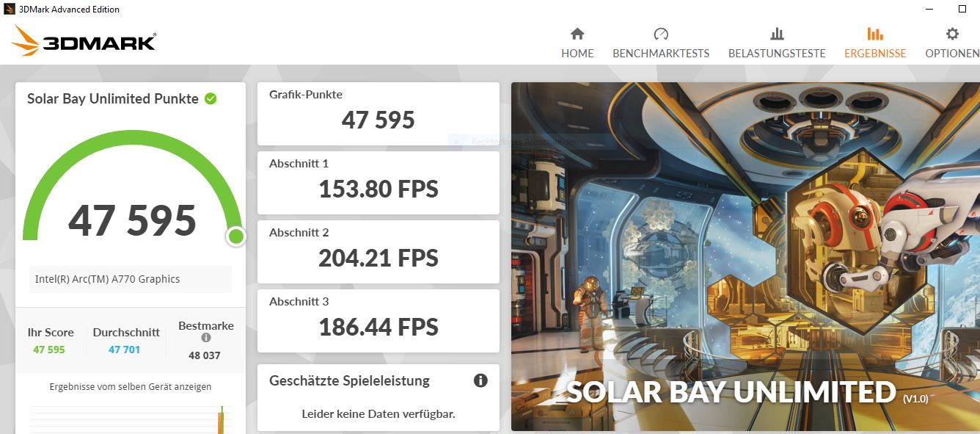The height and width of the screenshot is (434, 980).
Task: Click the Solar Bay Unlimited Punkte heading
Action: [x=113, y=98]
